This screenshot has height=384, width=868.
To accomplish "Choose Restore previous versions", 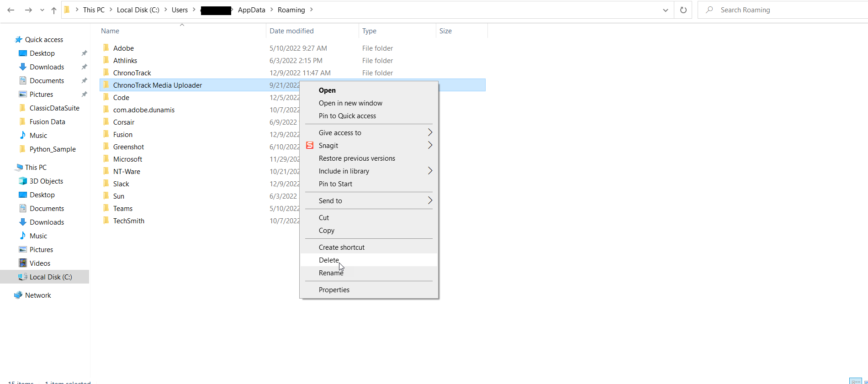I will [x=369, y=158].
